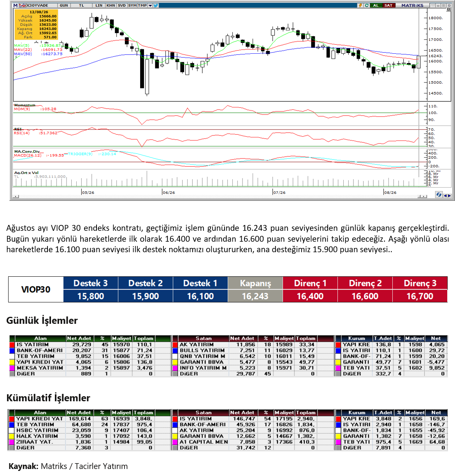This screenshot has width=455, height=476.
Task: Select the MAV(50) indicator label
Action: click(x=23, y=54)
